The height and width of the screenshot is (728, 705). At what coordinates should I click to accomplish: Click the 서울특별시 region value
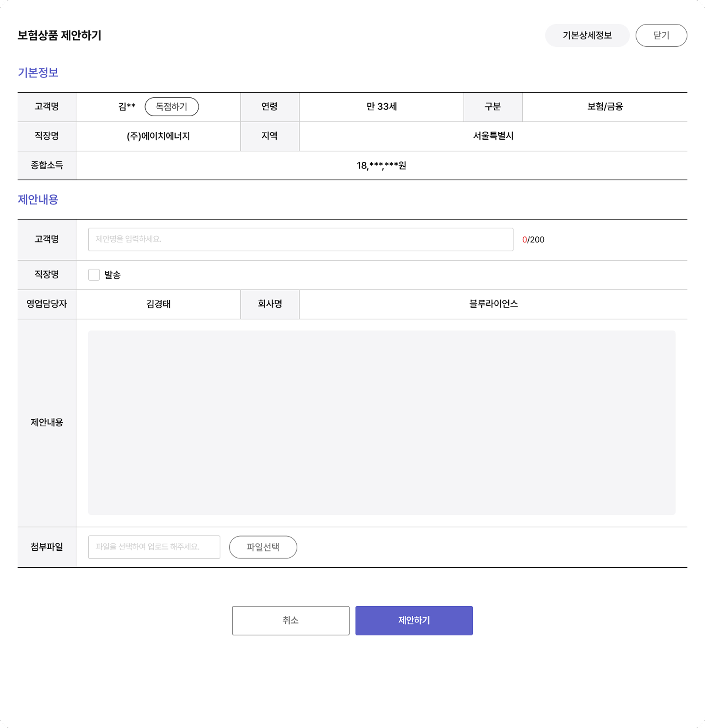coord(493,136)
